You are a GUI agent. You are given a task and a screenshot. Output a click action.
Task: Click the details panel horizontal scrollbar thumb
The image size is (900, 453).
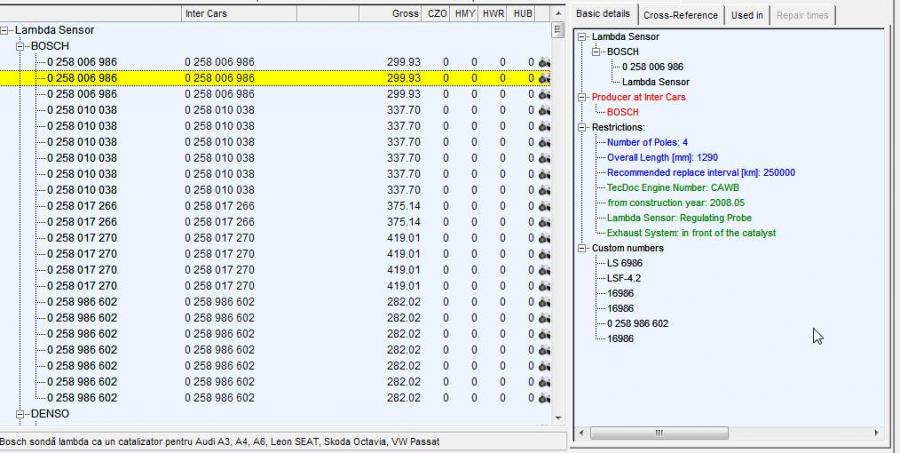657,433
